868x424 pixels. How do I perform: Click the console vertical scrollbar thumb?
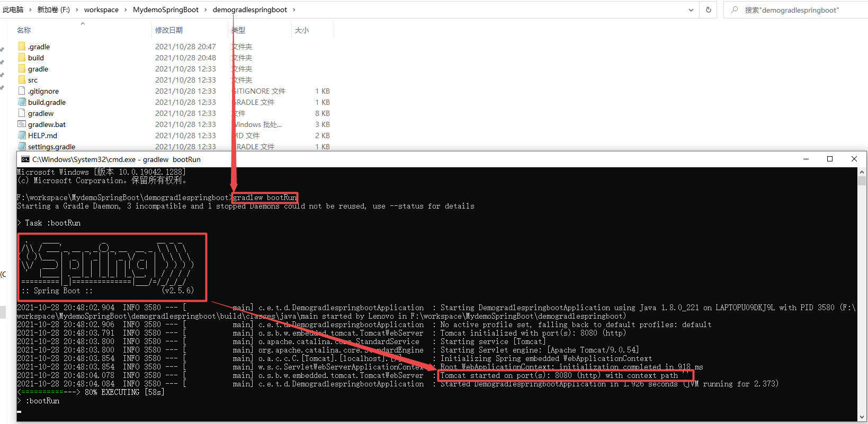[862, 181]
